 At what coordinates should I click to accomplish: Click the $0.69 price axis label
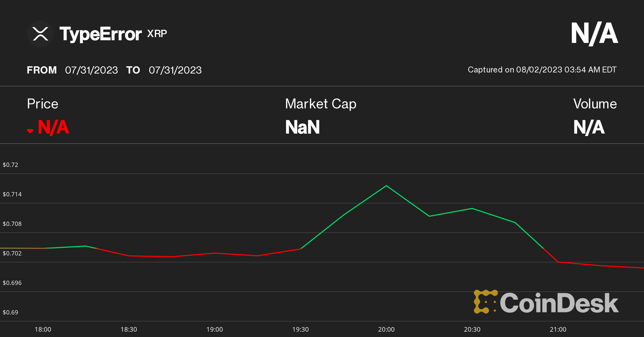pyautogui.click(x=10, y=312)
